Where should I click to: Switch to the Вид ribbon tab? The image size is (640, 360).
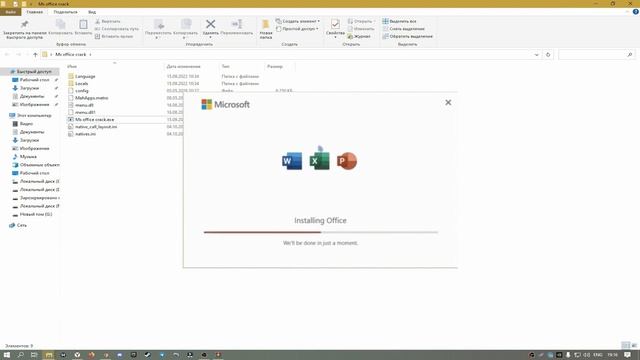pyautogui.click(x=92, y=12)
